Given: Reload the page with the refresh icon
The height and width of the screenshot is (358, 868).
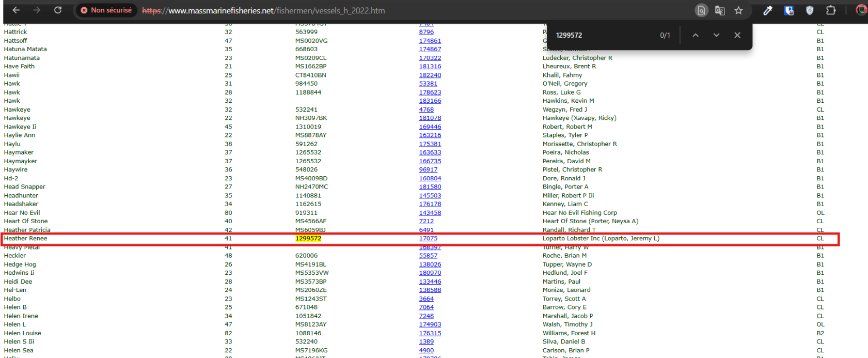Looking at the screenshot, I should [x=58, y=10].
